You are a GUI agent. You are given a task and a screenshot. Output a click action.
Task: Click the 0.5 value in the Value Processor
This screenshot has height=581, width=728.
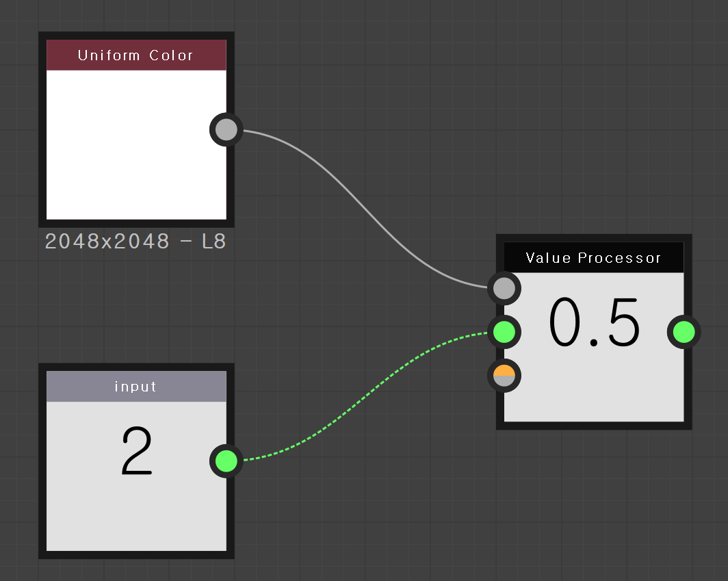(x=594, y=322)
